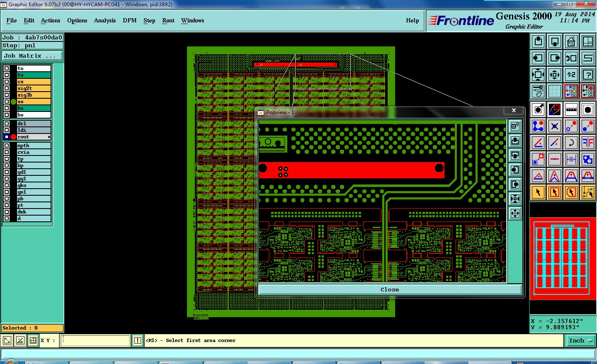This screenshot has height=364, width=597.
Task: Click the pan up icon
Action: (x=538, y=41)
